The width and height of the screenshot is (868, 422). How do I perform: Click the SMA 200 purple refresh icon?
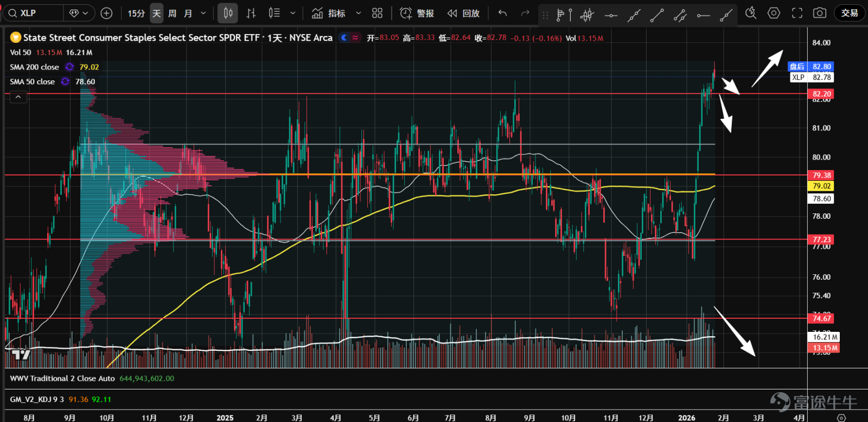(x=69, y=67)
